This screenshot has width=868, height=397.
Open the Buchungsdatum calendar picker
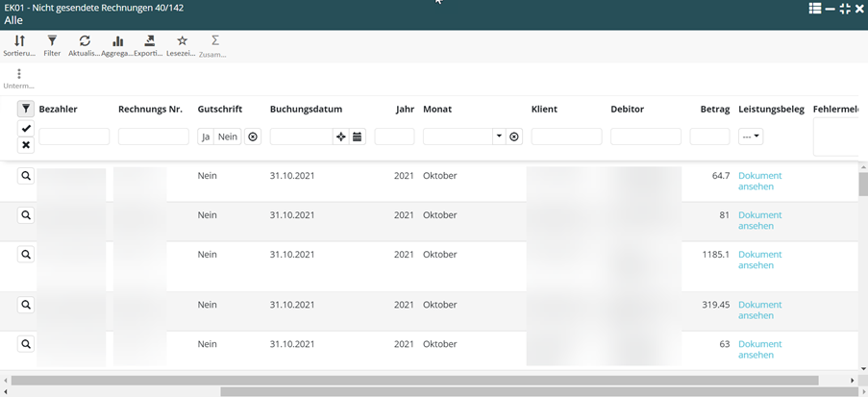click(358, 136)
